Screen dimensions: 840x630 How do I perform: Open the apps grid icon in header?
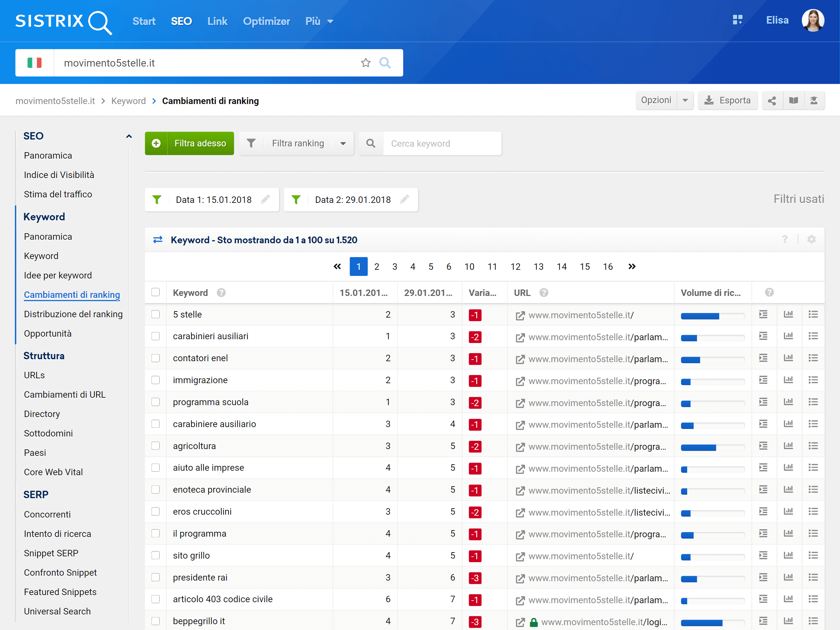(738, 20)
